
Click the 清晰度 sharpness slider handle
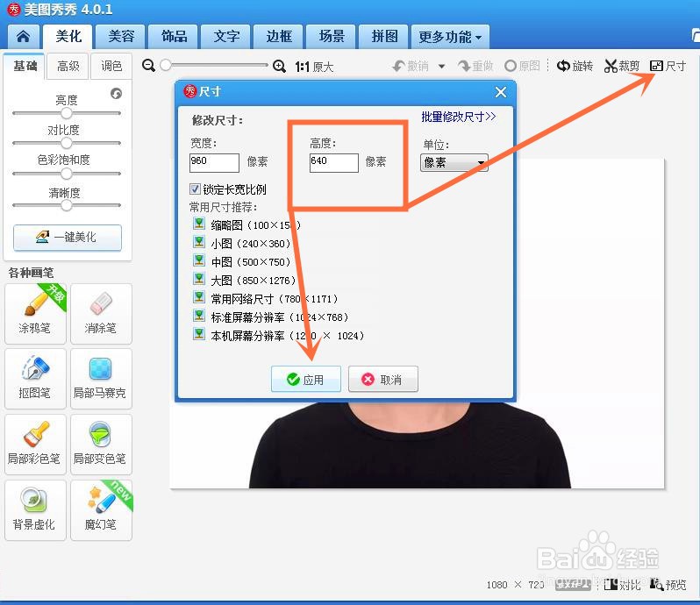tap(67, 205)
